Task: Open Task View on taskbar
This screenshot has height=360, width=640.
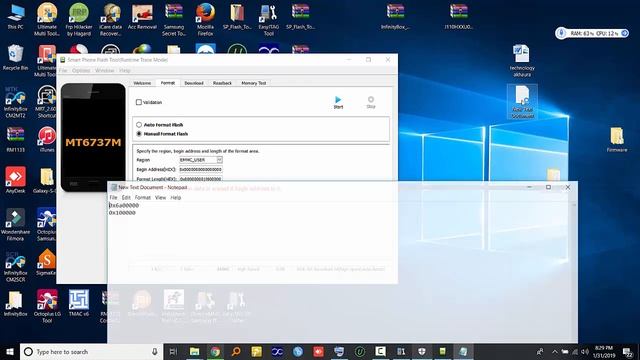Action: tap(173, 351)
